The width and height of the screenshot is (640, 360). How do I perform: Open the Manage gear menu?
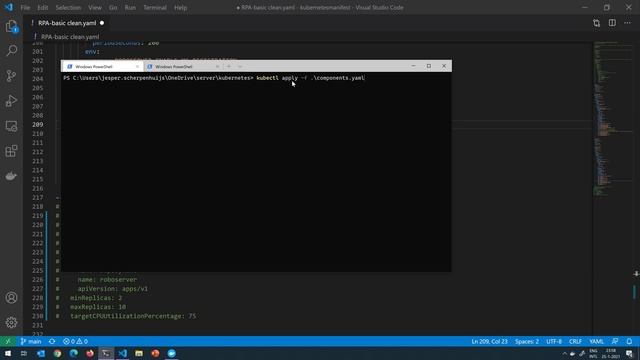click(11, 322)
